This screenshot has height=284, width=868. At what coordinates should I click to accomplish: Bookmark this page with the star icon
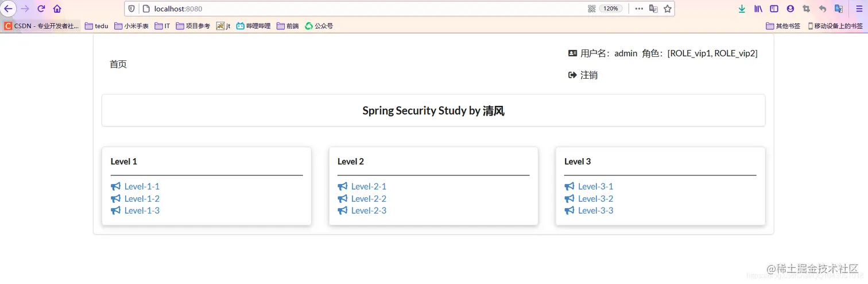click(x=668, y=9)
